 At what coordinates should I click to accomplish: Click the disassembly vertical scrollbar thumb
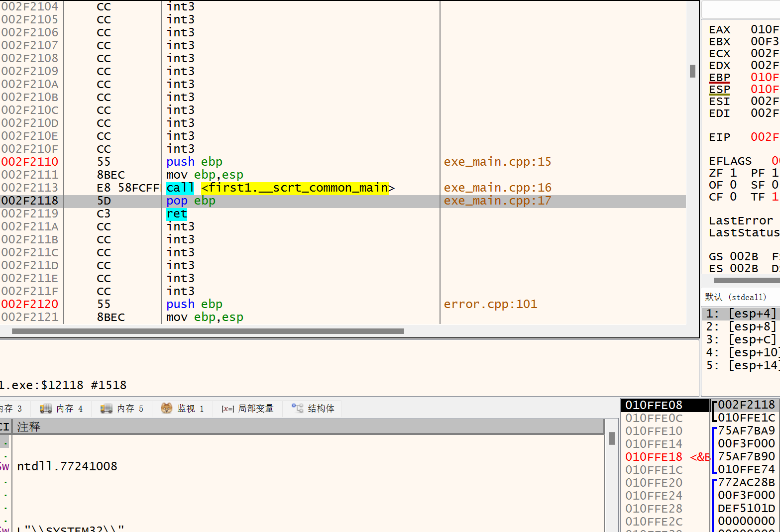tap(692, 71)
